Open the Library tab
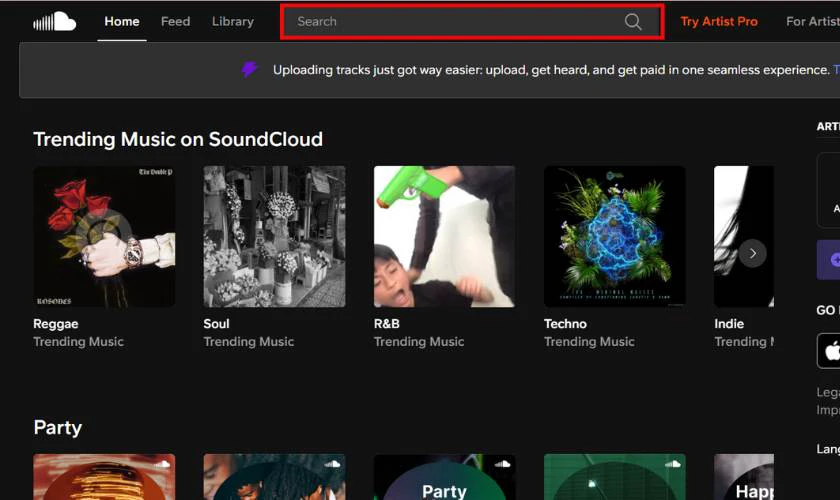Viewport: 840px width, 500px height. (x=232, y=21)
